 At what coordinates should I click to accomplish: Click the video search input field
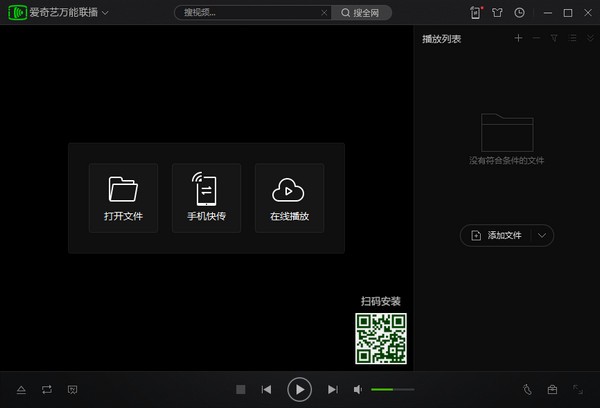[248, 13]
